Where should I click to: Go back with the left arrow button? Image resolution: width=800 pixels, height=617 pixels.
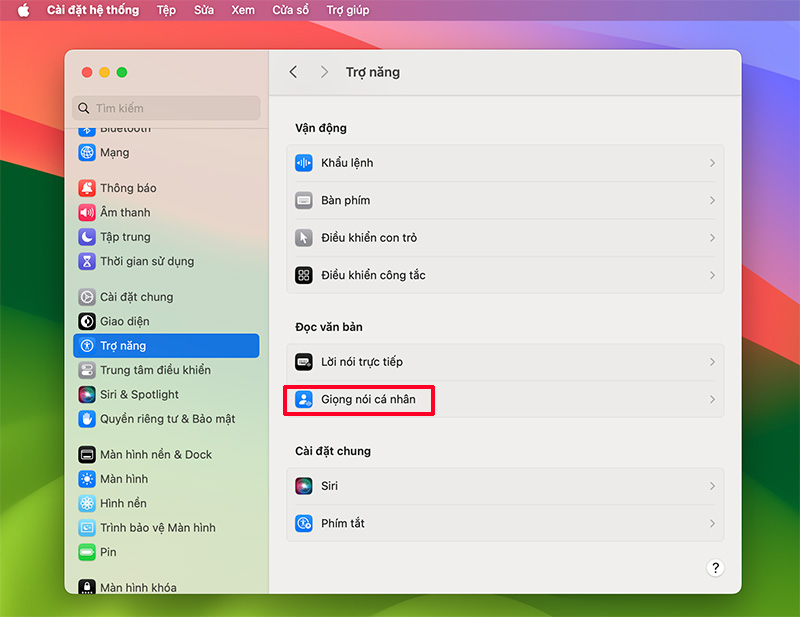pos(293,72)
